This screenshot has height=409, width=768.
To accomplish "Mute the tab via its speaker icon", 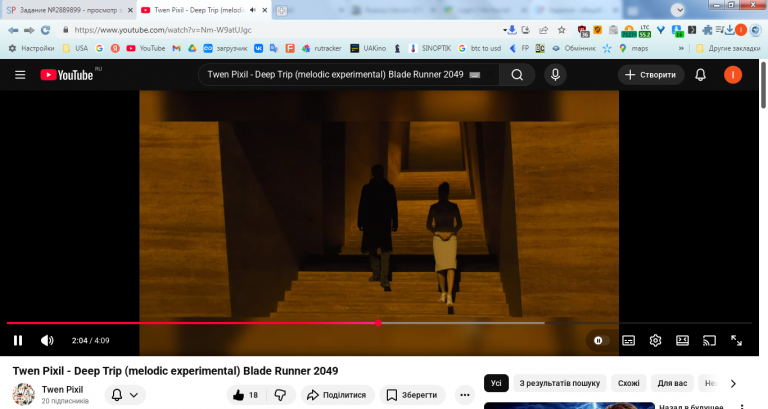I will (x=253, y=10).
